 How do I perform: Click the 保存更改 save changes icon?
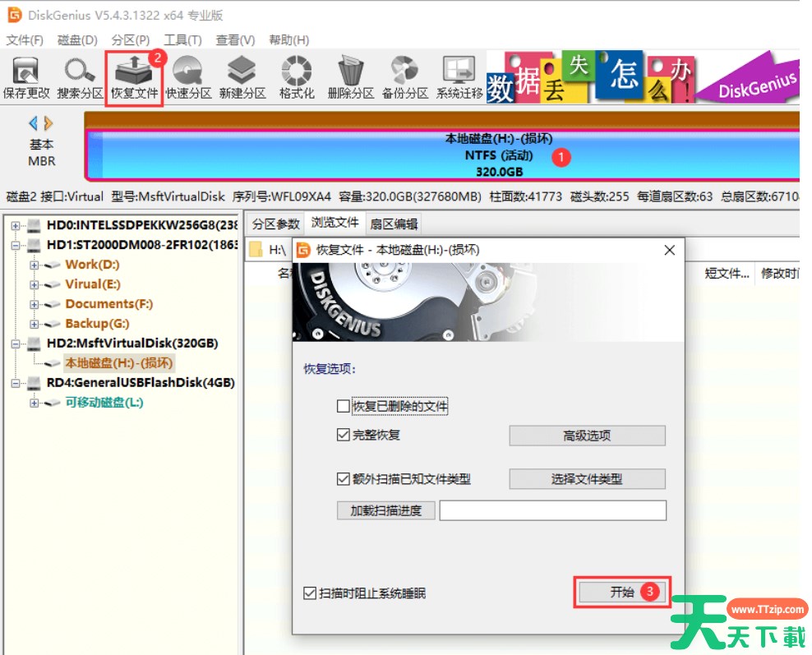[x=26, y=78]
